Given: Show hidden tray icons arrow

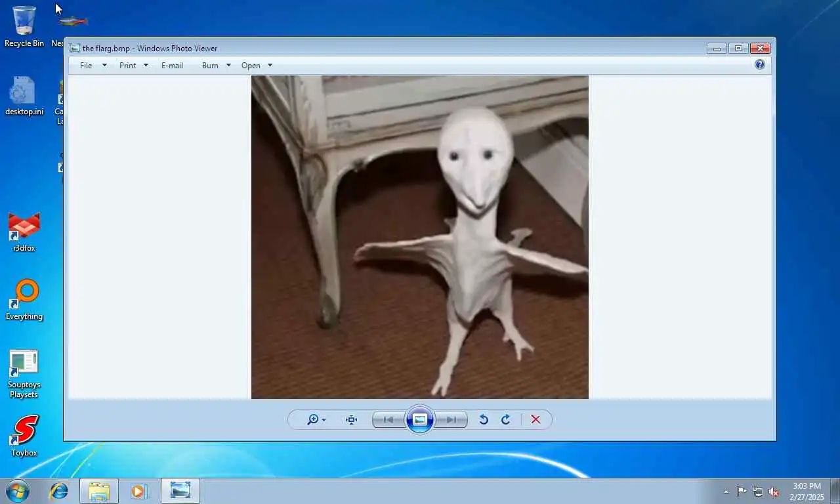Looking at the screenshot, I should click(726, 492).
